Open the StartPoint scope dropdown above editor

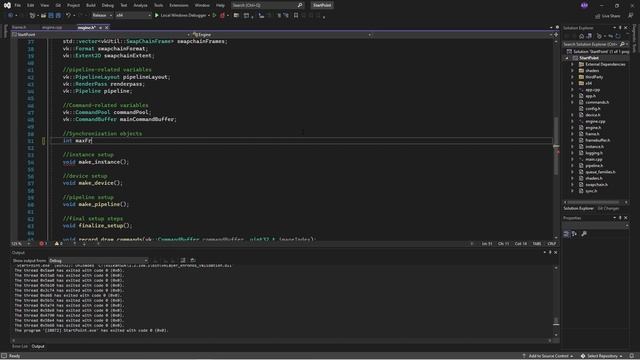point(101,35)
